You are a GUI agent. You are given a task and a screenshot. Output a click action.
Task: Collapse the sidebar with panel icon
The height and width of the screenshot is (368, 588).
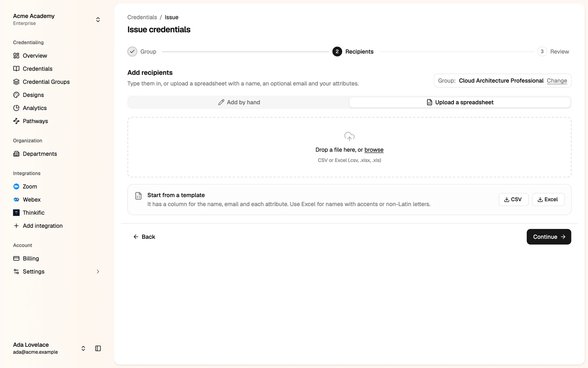(x=98, y=348)
